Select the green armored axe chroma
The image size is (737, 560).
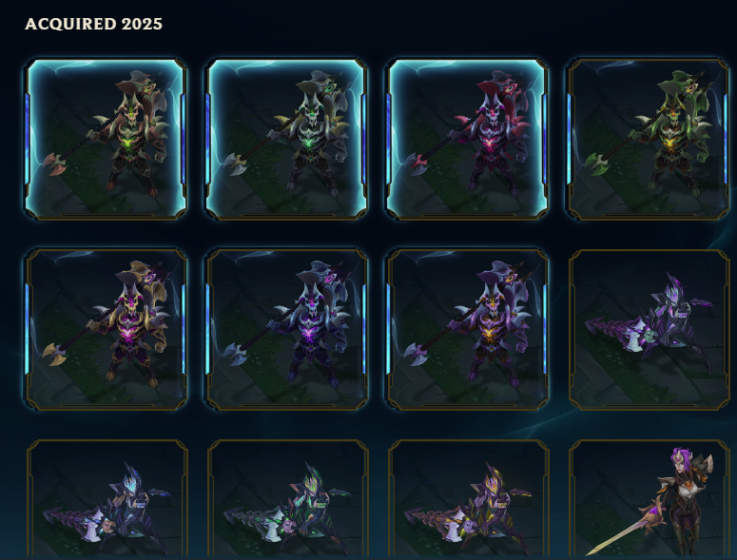(x=649, y=139)
